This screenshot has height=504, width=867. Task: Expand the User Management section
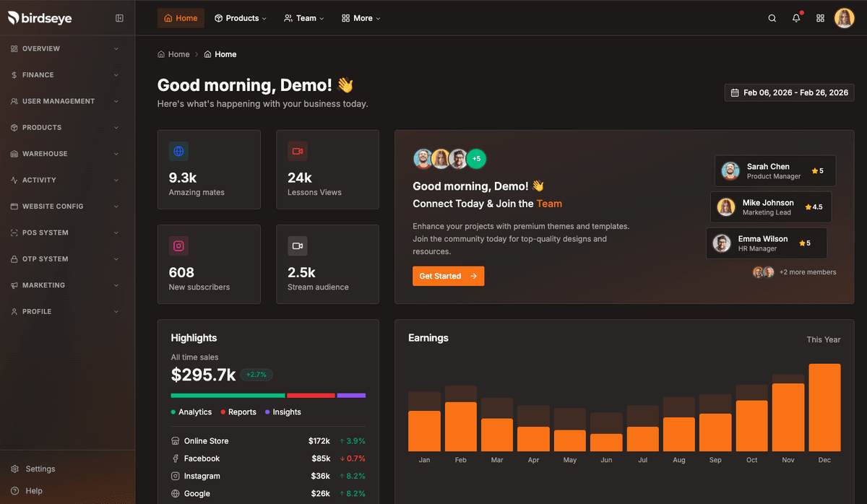65,101
